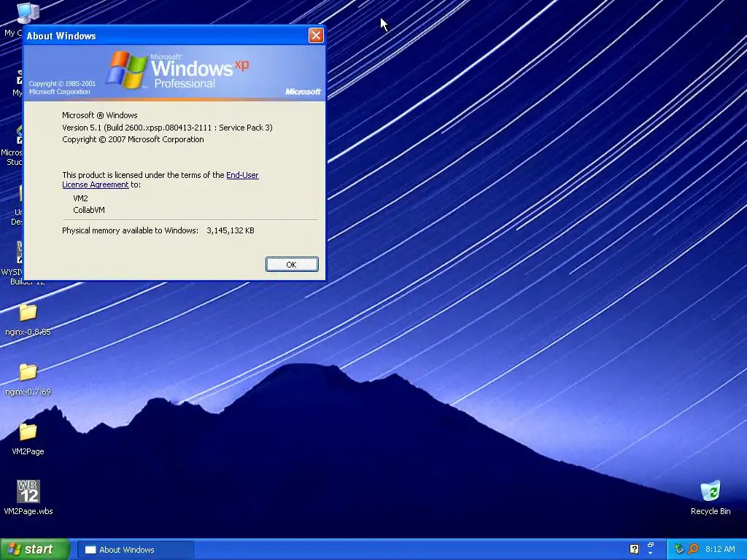Click the Version 5.1 build text line
This screenshot has height=560, width=747.
click(167, 128)
